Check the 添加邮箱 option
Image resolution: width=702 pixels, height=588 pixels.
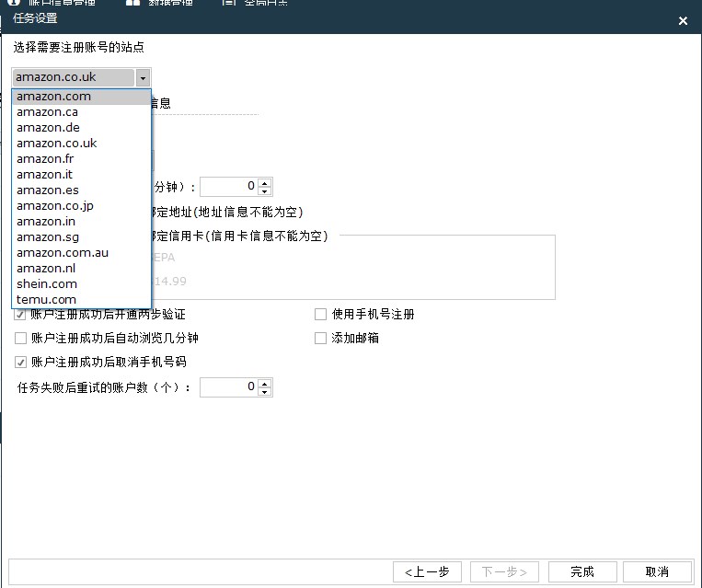coord(320,338)
